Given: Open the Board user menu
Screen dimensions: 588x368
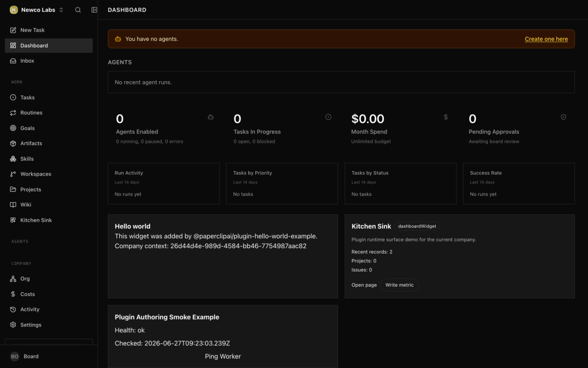Looking at the screenshot, I should click(x=49, y=357).
